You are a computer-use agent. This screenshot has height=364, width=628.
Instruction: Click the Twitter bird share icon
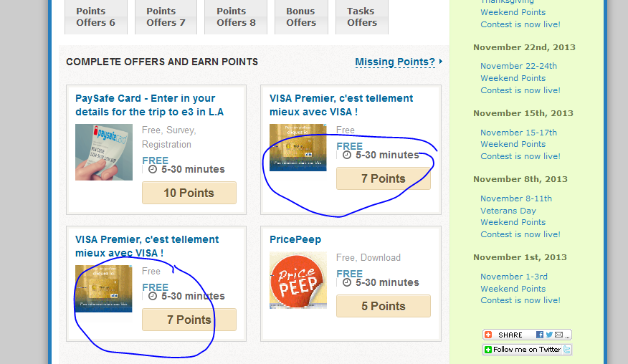[549, 335]
